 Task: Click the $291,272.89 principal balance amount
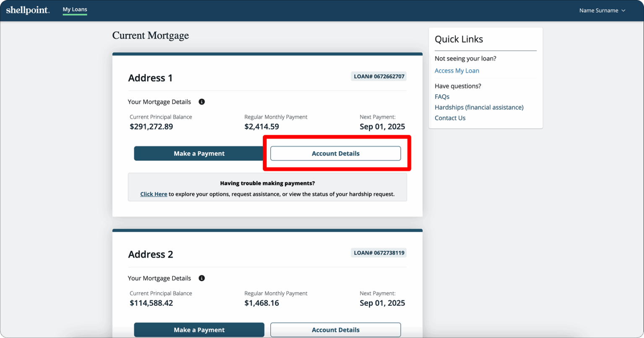click(x=151, y=126)
